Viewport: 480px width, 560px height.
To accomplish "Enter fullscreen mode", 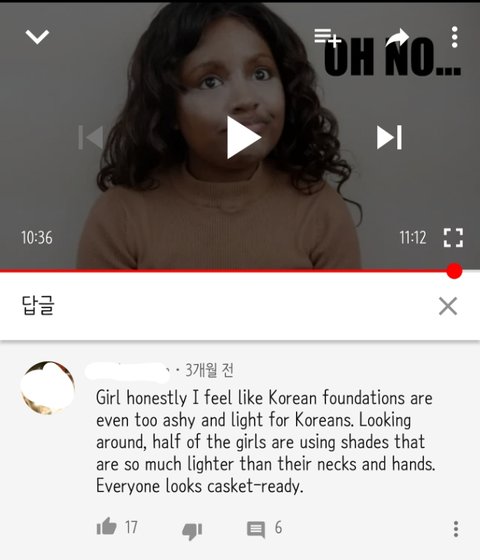I will [x=453, y=238].
